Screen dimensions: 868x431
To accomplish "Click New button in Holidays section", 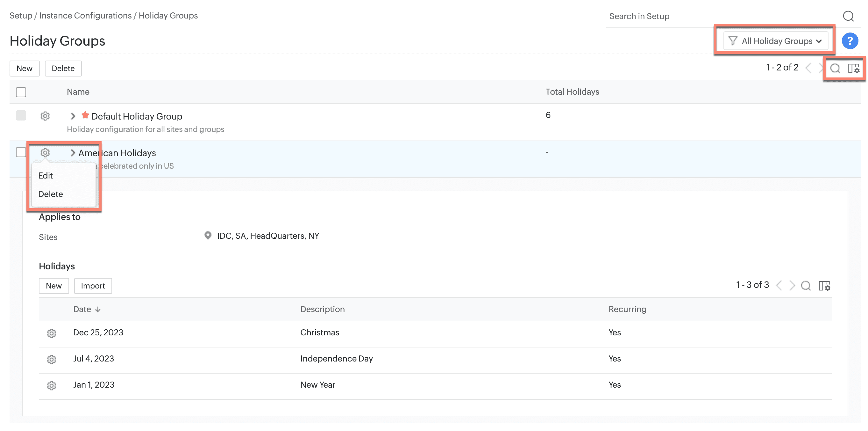I will click(x=53, y=286).
